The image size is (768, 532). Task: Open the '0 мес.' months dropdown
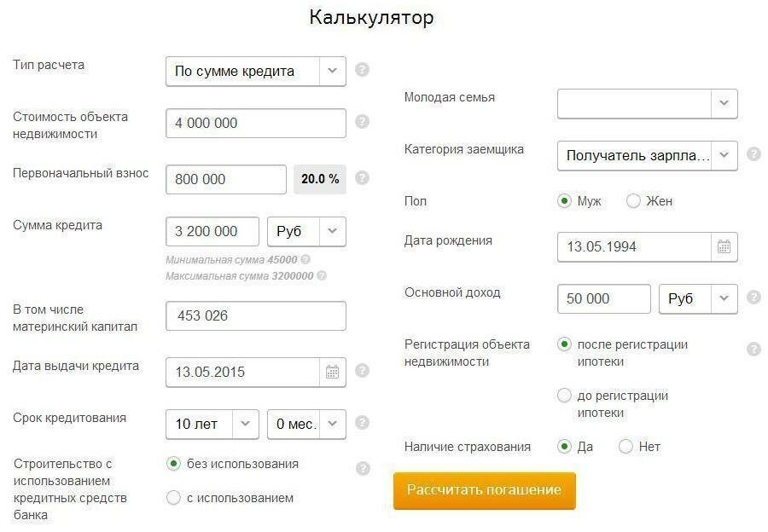coord(306,424)
